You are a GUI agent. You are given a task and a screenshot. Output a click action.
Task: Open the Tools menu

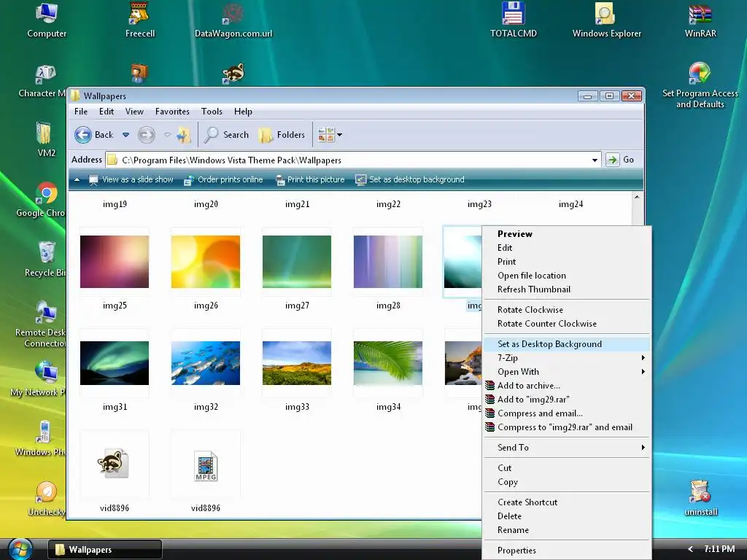click(x=212, y=112)
